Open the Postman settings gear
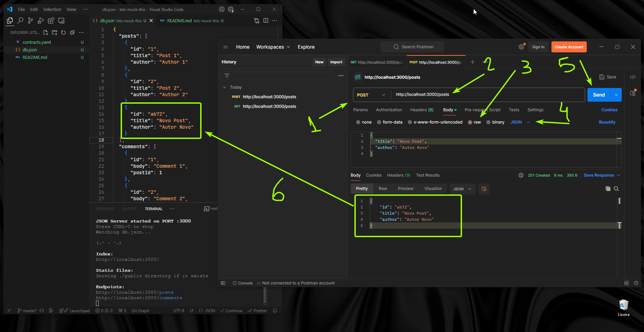 (x=521, y=47)
